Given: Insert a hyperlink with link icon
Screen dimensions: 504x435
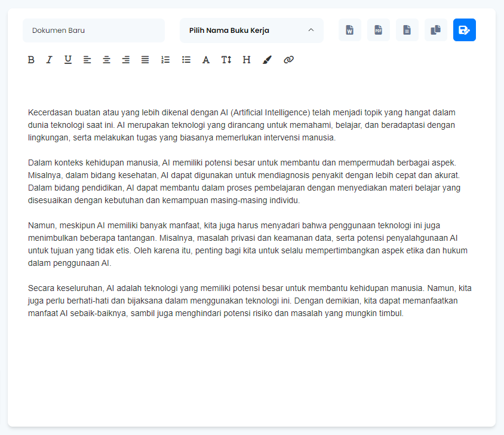Looking at the screenshot, I should click(288, 60).
